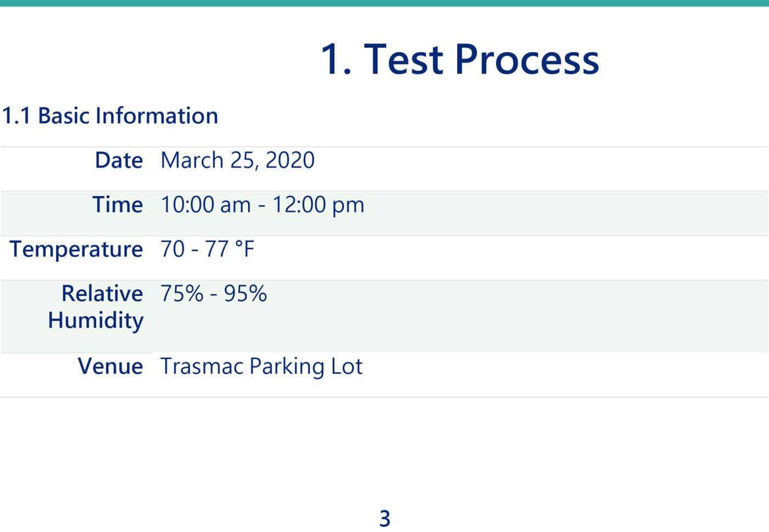Image resolution: width=769 pixels, height=532 pixels.
Task: Click the slide page number 3
Action: pyautogui.click(x=384, y=518)
